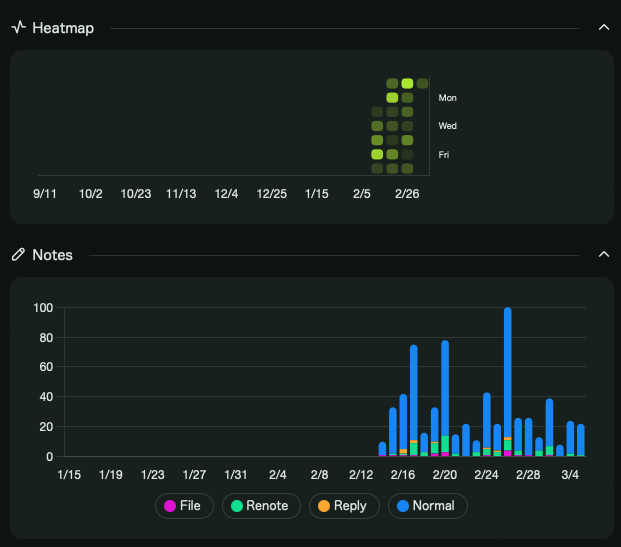This screenshot has height=547, width=621.
Task: Click the bright cell in top heatmap row
Action: 407,83
